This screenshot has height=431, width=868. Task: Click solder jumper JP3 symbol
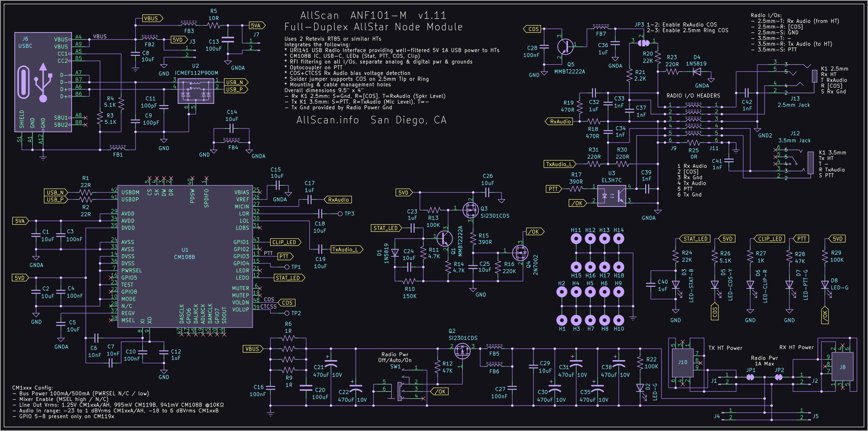(644, 43)
